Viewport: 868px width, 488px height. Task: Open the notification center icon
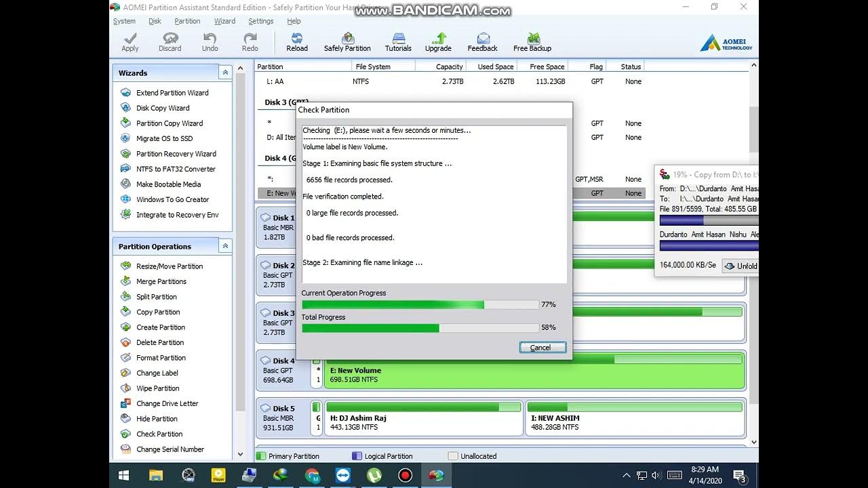tap(740, 476)
